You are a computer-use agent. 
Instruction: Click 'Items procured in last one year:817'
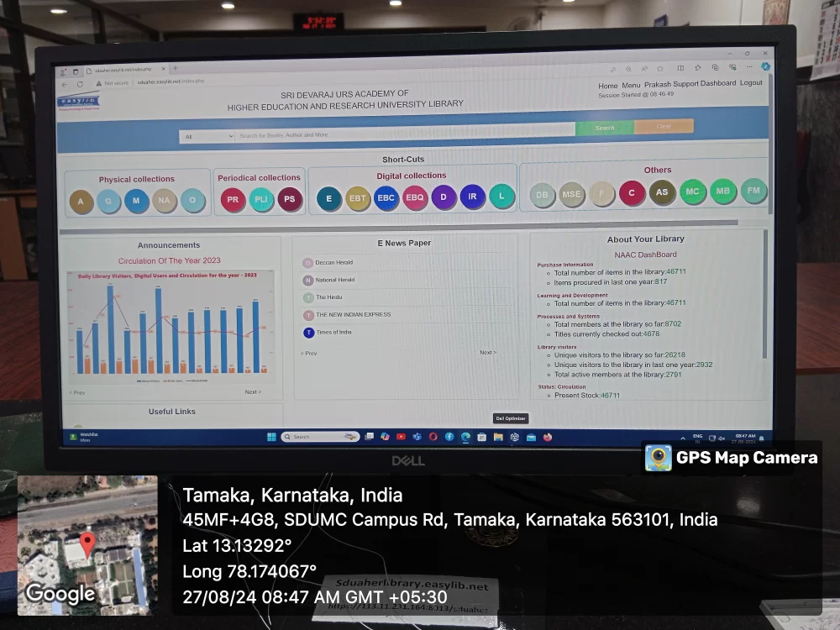tap(610, 282)
